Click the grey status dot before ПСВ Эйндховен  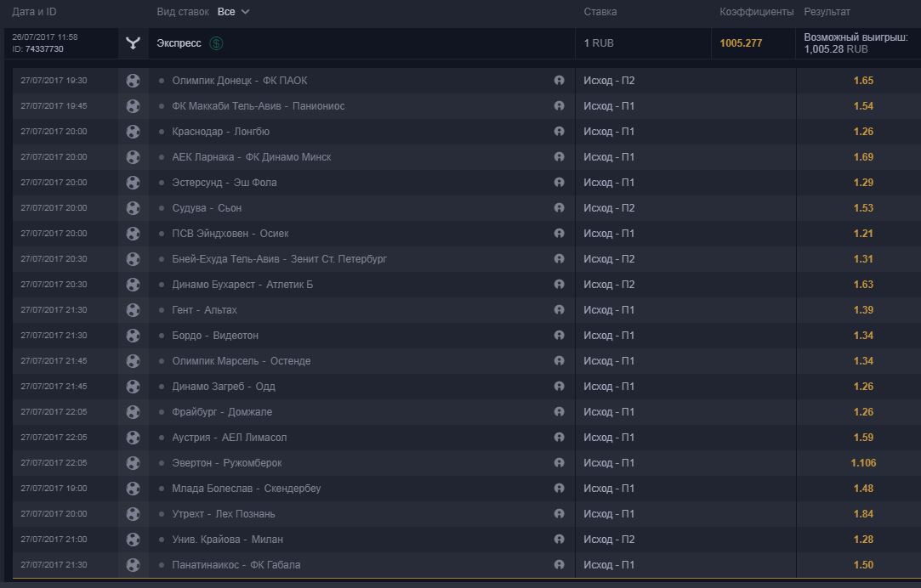(x=162, y=234)
